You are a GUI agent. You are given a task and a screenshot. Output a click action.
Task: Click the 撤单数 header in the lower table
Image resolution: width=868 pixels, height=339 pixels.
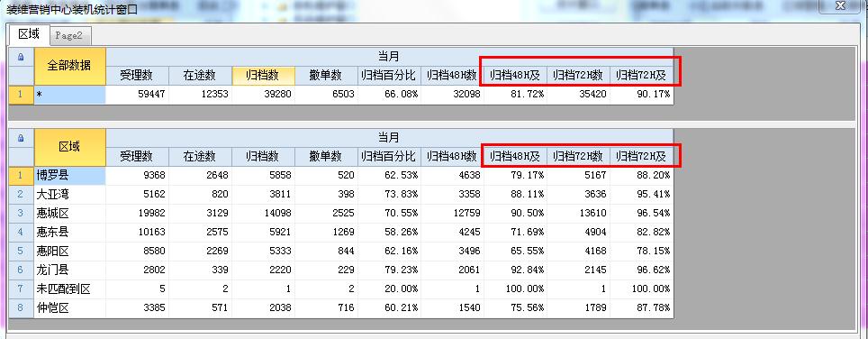point(326,156)
